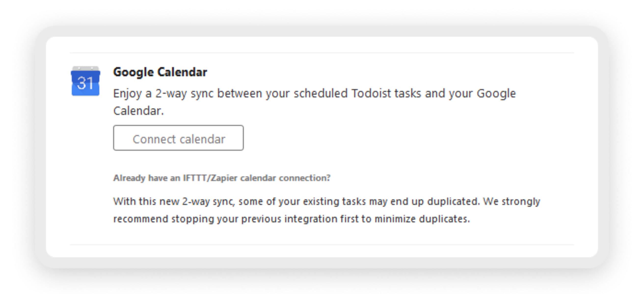Click the Google Calendar icon

[85, 81]
